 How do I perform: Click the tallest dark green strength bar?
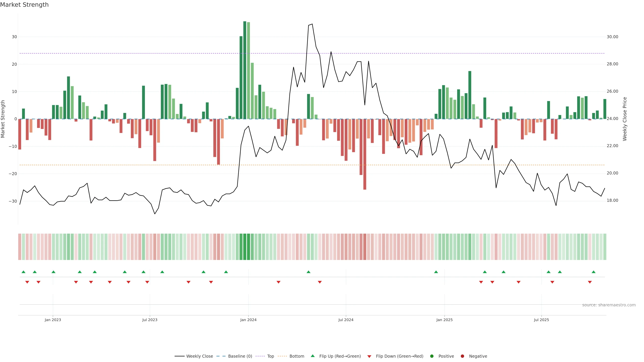click(x=245, y=70)
